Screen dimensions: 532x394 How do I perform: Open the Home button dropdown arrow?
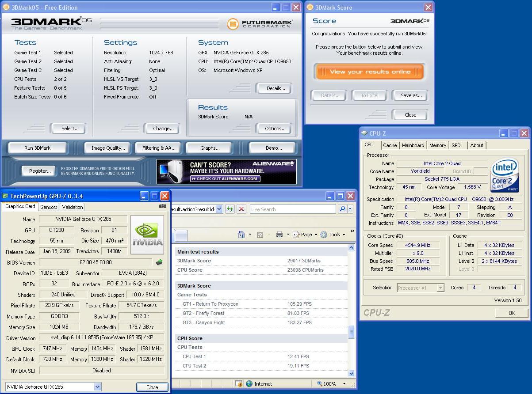[x=250, y=235]
